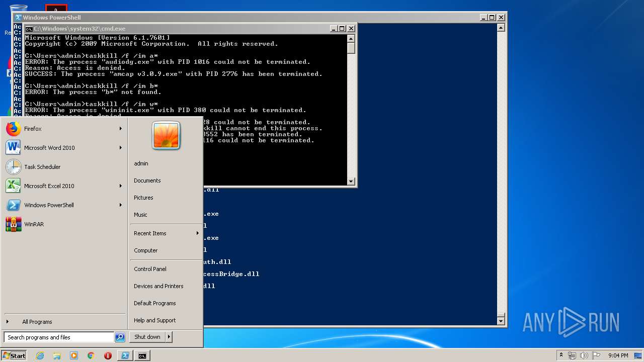Click the network tray icon

tap(573, 355)
